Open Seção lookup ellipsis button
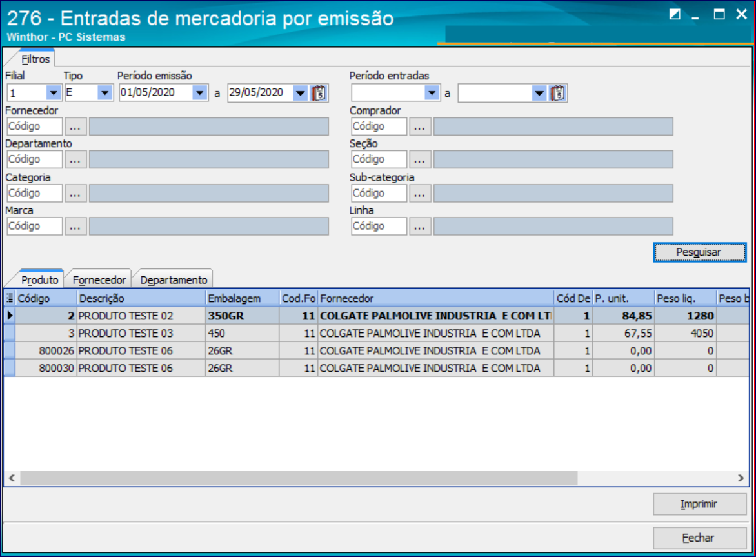The width and height of the screenshot is (756, 557). pos(420,159)
